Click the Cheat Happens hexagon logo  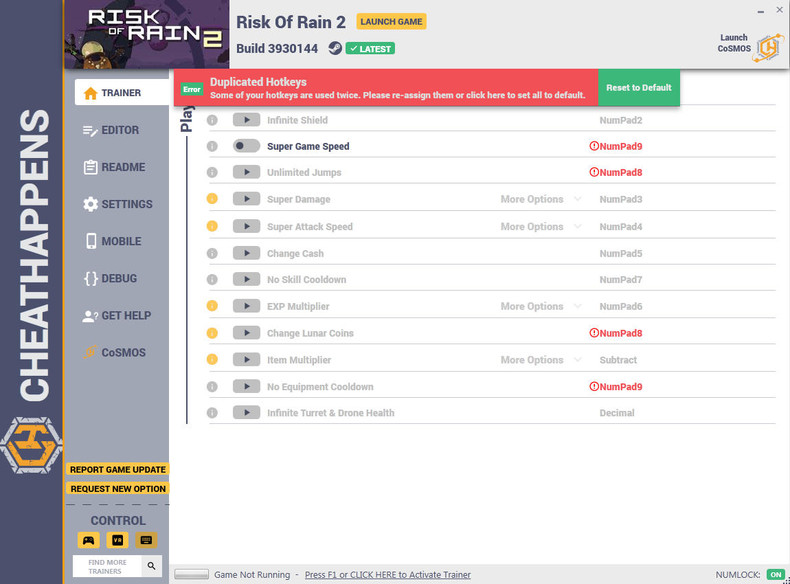[31, 445]
